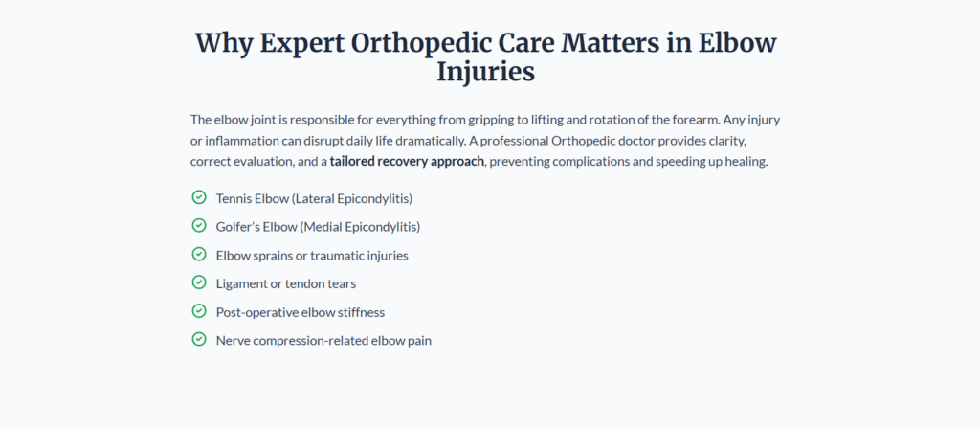Click the bold "tailored recovery approach" text
Image resolution: width=980 pixels, height=429 pixels.
coord(408,161)
